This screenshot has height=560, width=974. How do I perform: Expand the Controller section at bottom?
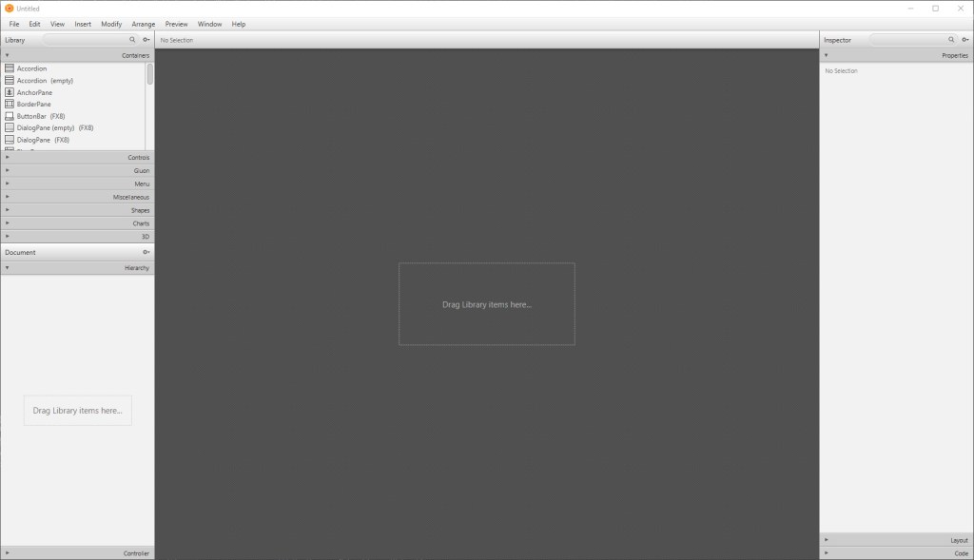click(77, 552)
